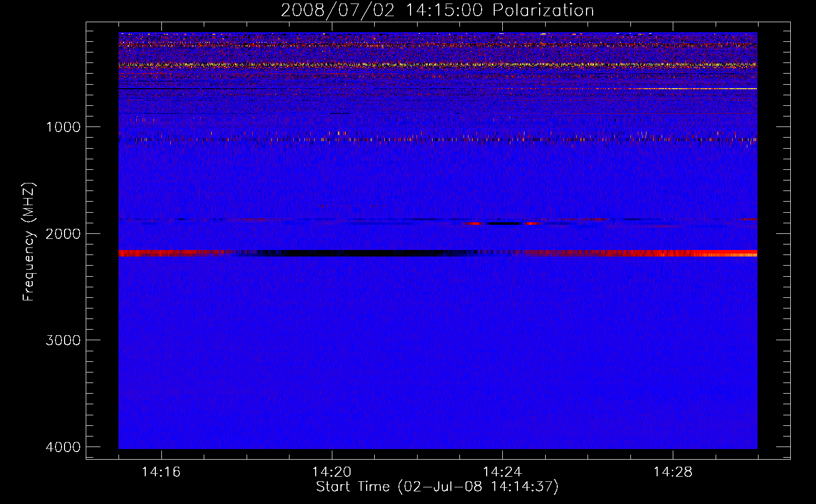Image resolution: width=816 pixels, height=504 pixels.
Task: Click the 4000 frequency tick label
Action: pyautogui.click(x=63, y=447)
